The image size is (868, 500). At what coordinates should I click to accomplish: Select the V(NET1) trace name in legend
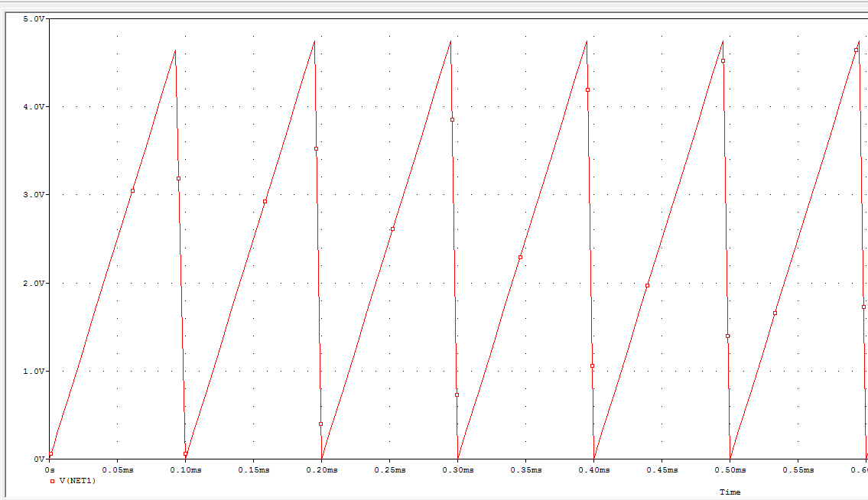click(x=77, y=481)
